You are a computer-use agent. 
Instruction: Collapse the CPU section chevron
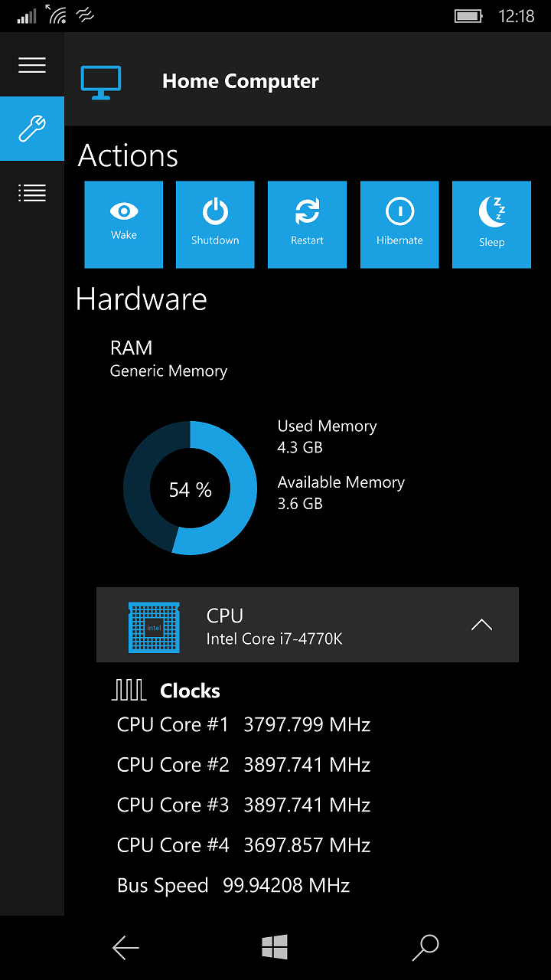481,625
